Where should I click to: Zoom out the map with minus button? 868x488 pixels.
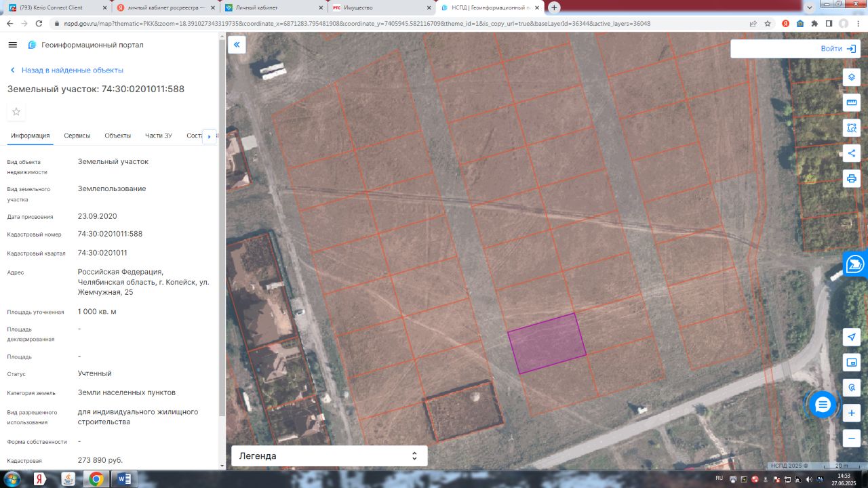point(852,438)
